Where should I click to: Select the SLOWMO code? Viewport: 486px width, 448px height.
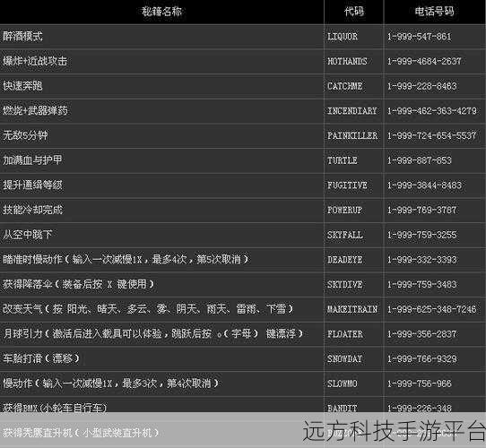point(343,383)
